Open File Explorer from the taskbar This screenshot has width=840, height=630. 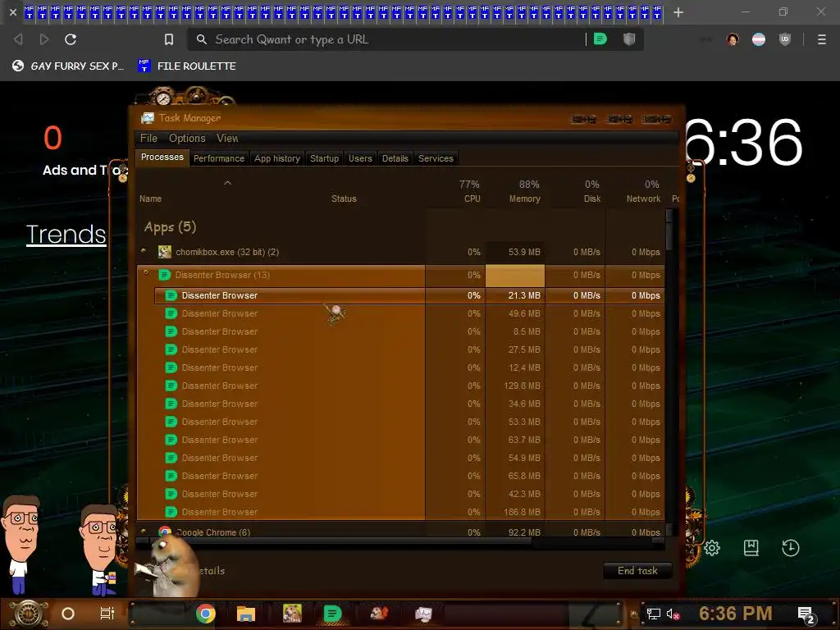pyautogui.click(x=246, y=614)
